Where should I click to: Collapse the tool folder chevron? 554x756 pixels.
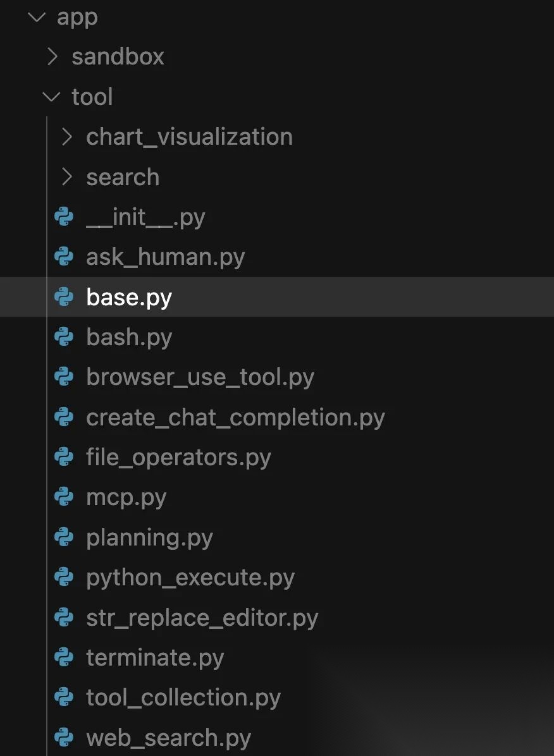coord(51,97)
